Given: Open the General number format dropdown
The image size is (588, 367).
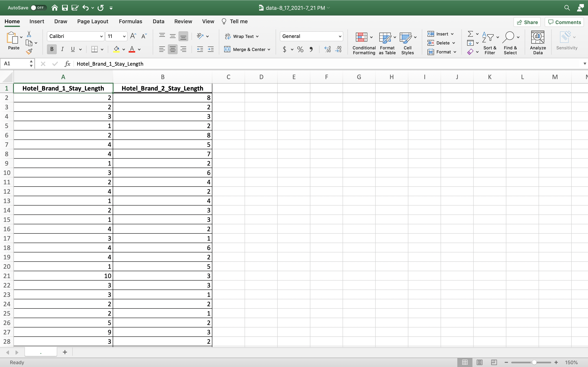Looking at the screenshot, I should coord(340,36).
